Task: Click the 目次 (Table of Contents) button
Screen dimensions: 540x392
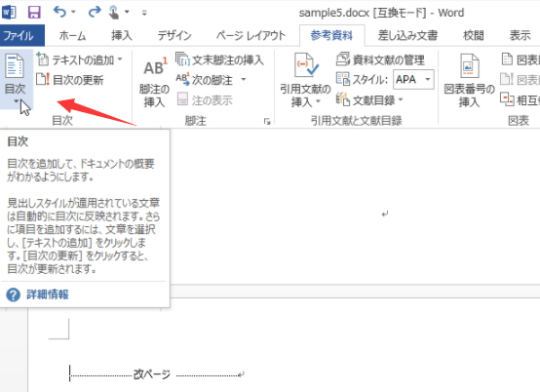Action: (17, 79)
